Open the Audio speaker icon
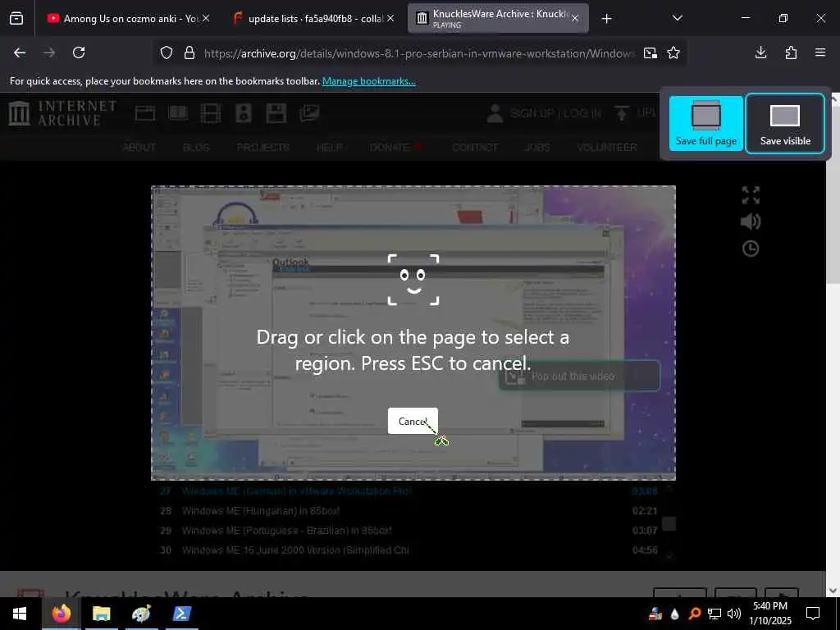 click(x=244, y=113)
